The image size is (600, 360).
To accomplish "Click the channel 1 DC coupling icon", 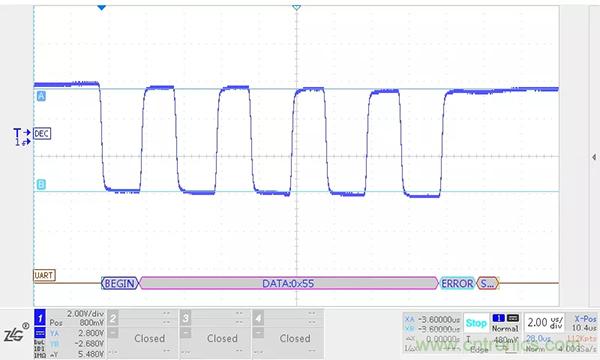I will [40, 332].
